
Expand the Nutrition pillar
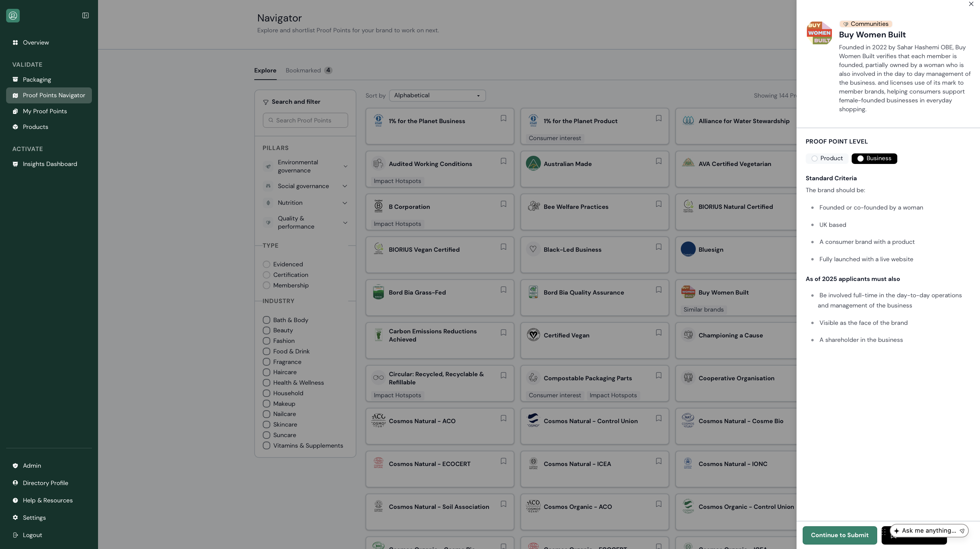click(345, 203)
